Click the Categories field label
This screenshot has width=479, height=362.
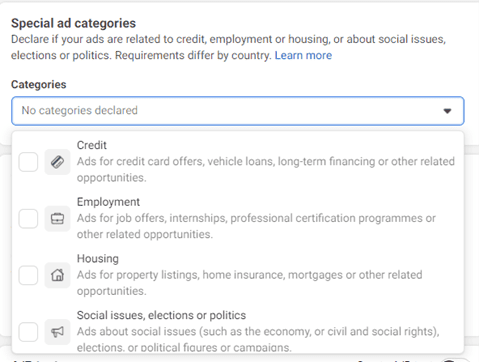(39, 85)
